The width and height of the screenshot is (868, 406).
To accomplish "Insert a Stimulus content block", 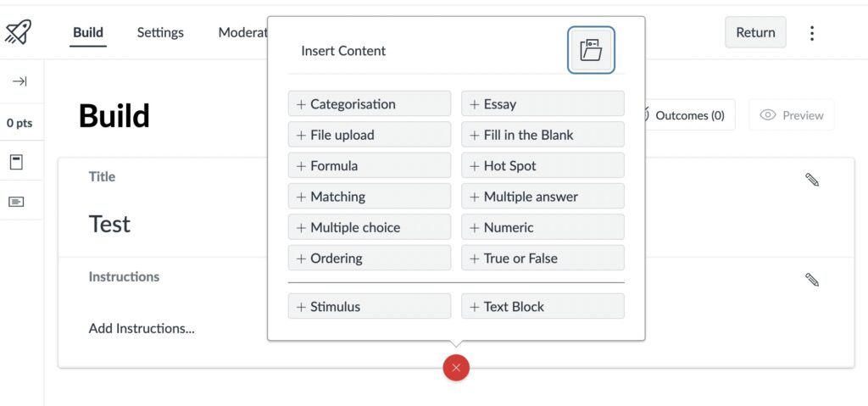I will 370,307.
